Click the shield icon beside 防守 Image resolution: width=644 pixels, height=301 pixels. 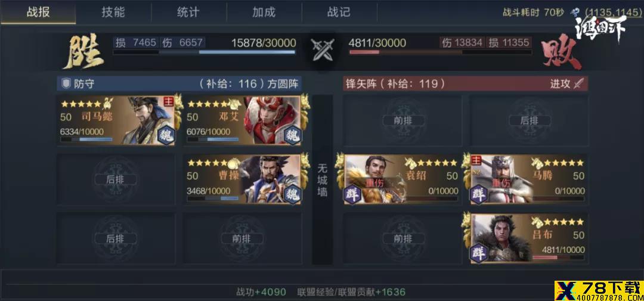point(66,84)
